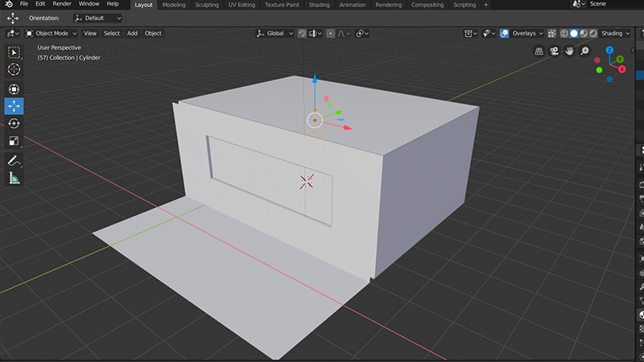Click the X axis in navigation gizmo
644x362 pixels.
[x=622, y=69]
